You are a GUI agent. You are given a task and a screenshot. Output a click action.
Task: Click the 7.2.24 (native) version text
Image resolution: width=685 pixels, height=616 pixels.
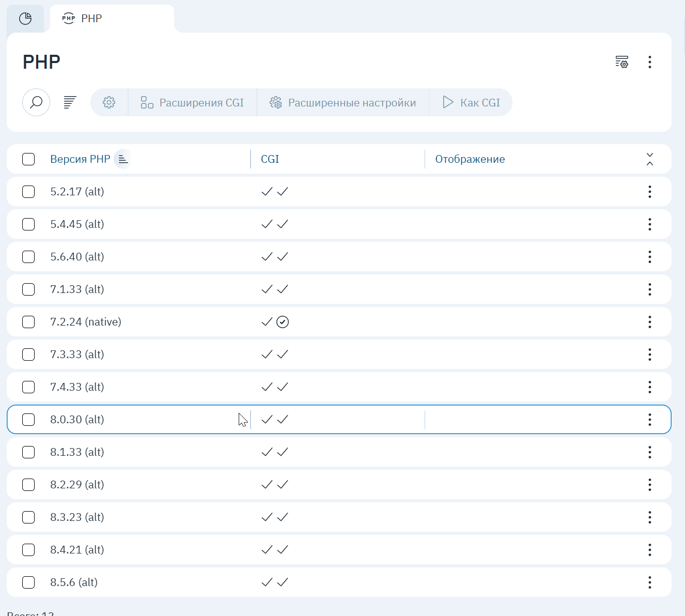[x=86, y=322]
